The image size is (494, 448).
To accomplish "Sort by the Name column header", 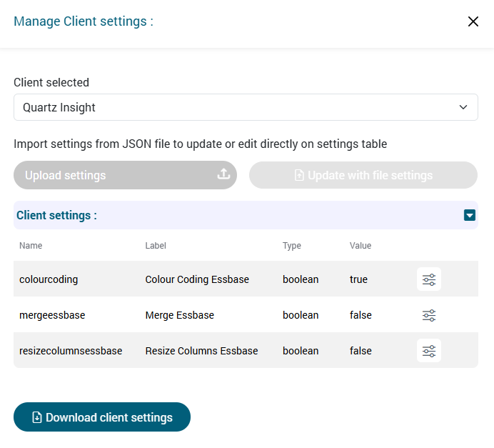I will [31, 246].
